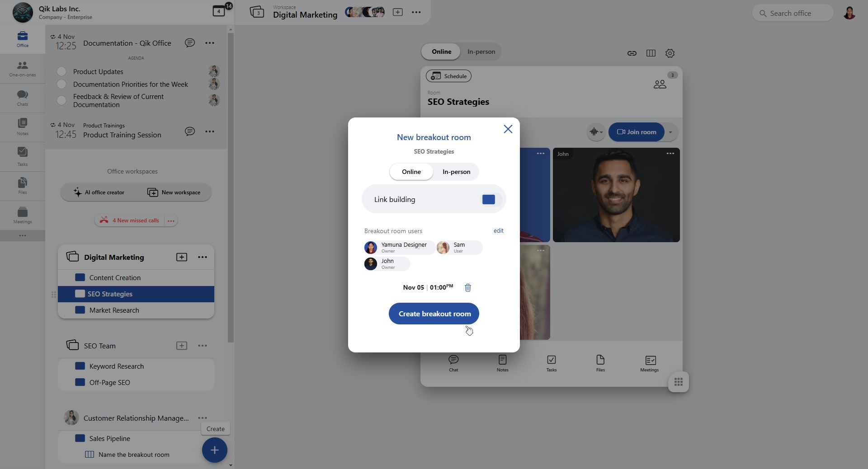Copy room link using the link icon
Viewport: 868px width, 469px height.
pyautogui.click(x=632, y=53)
